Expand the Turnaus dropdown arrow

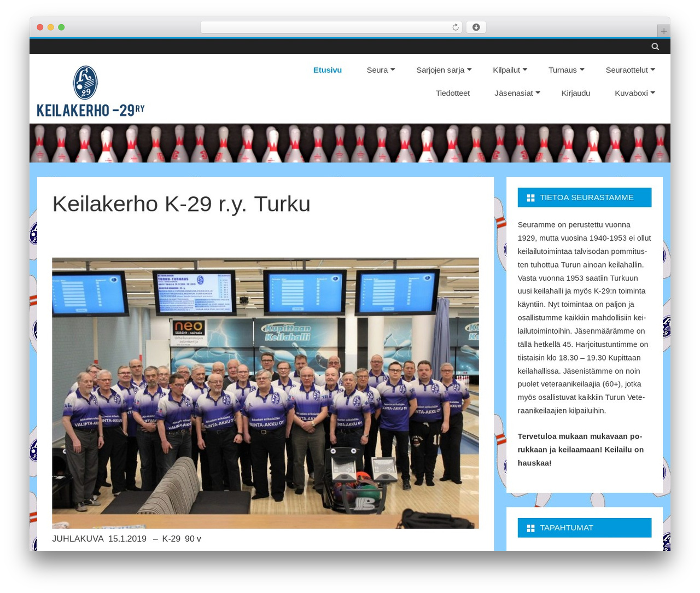tap(582, 69)
